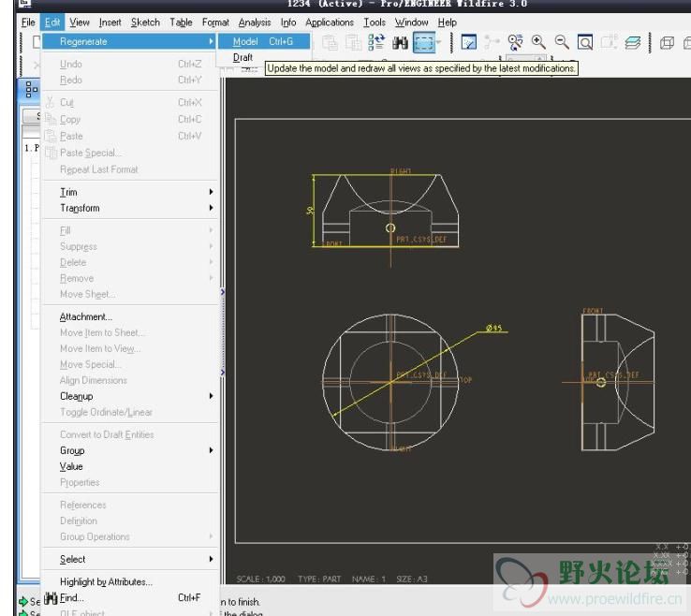
Task: Click the zoom-to-fit window icon
Action: click(x=585, y=42)
